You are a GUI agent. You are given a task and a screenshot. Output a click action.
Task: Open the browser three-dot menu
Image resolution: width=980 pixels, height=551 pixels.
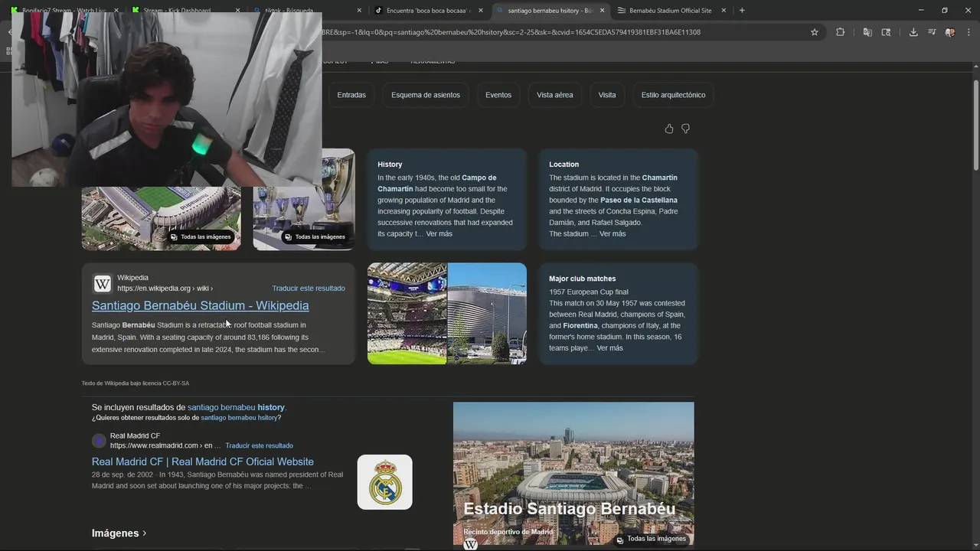(x=969, y=32)
